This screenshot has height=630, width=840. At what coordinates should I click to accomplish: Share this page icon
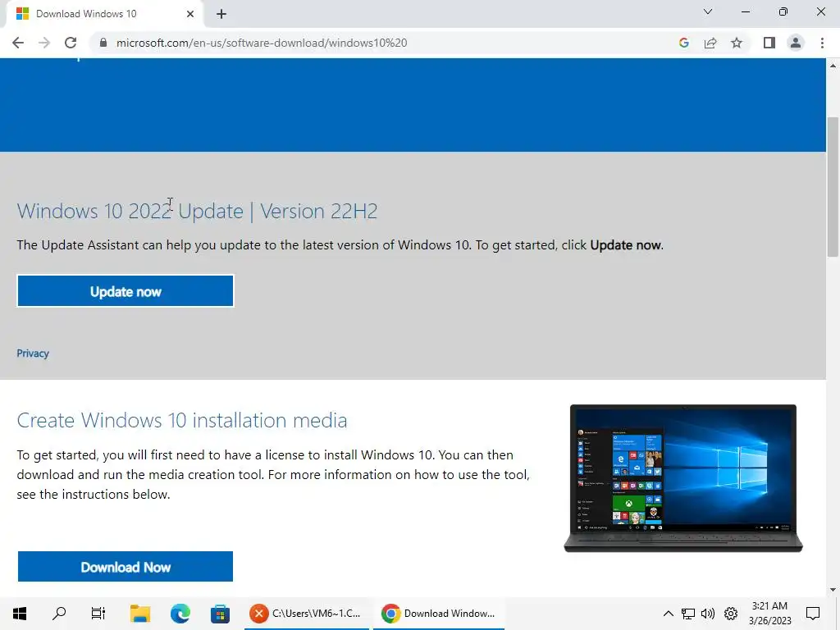pos(710,43)
